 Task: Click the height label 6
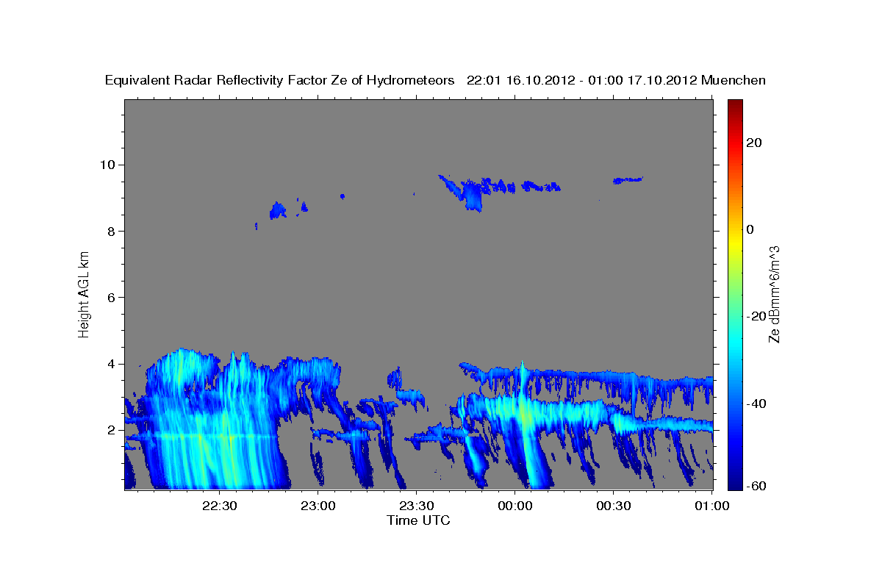(x=112, y=298)
